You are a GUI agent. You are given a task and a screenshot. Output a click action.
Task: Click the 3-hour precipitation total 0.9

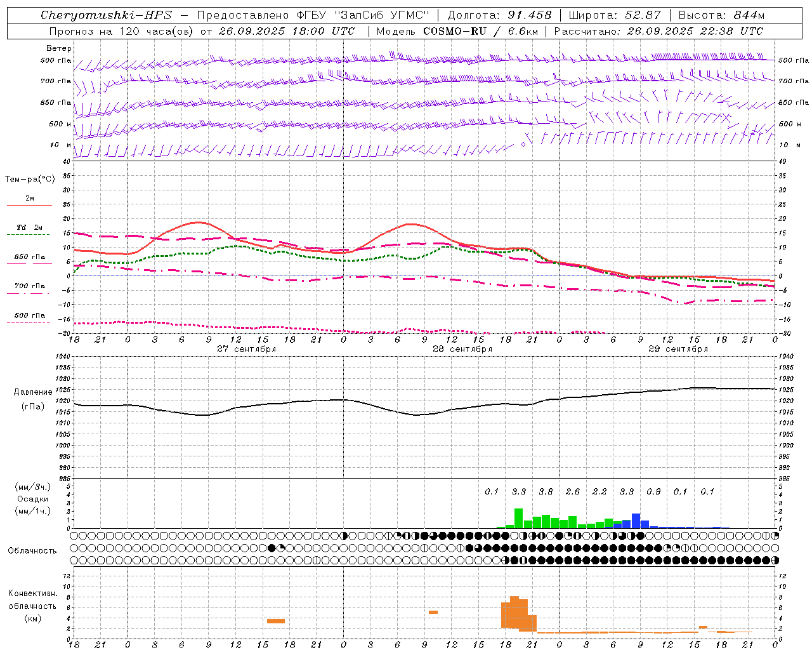(x=653, y=491)
